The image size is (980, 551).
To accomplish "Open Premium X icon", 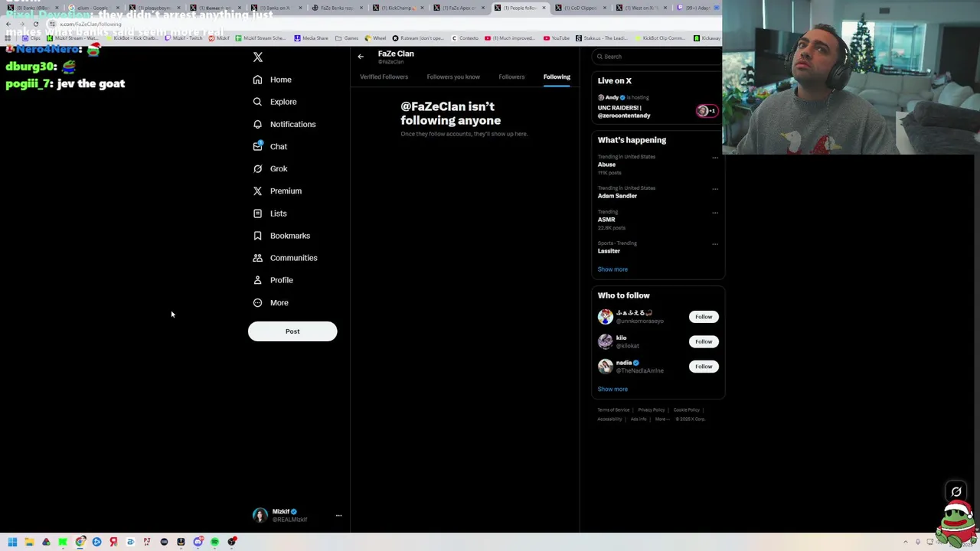I will tap(257, 191).
